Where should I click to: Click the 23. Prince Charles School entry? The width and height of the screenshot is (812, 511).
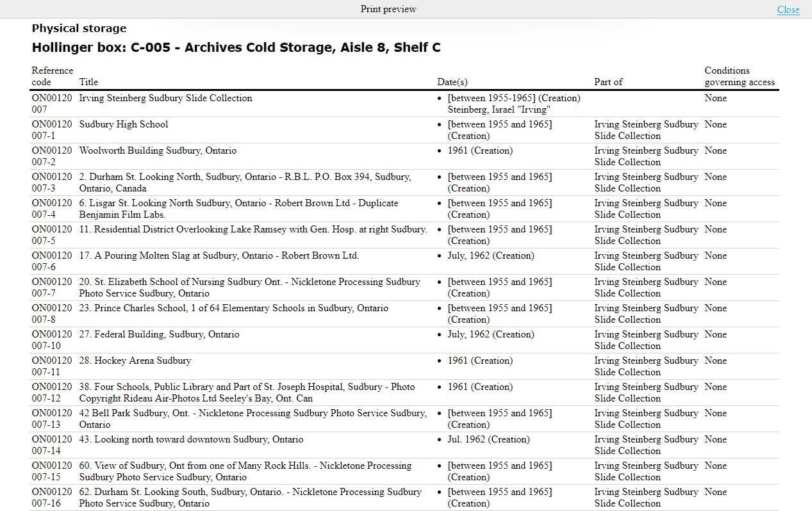[233, 308]
